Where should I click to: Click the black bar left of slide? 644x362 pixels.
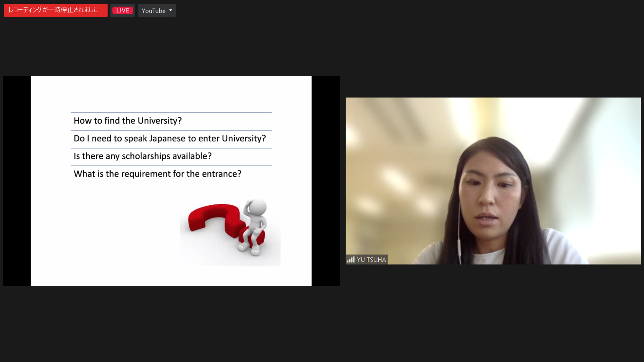coord(17,181)
